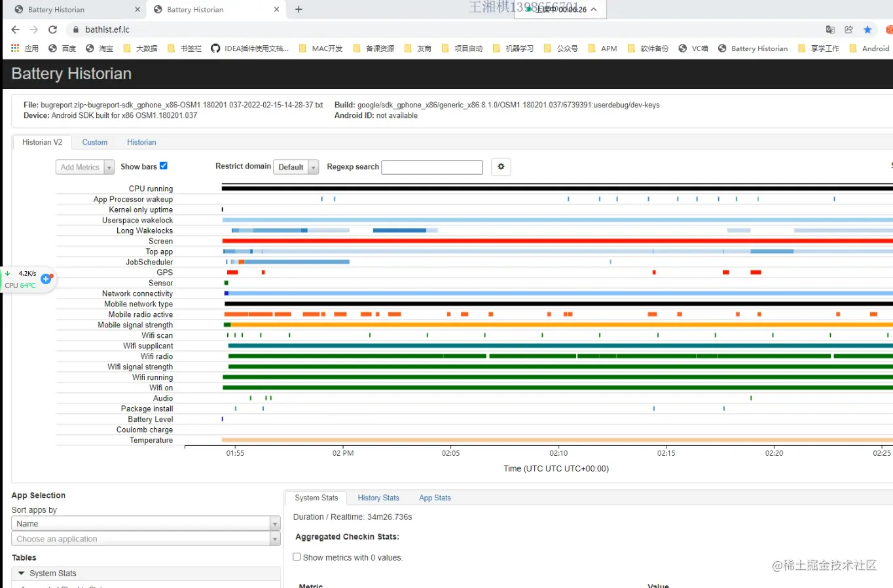Screen dimensions: 893x588
Task: Open the 应用 apps grid shortcut
Action: tap(25, 48)
